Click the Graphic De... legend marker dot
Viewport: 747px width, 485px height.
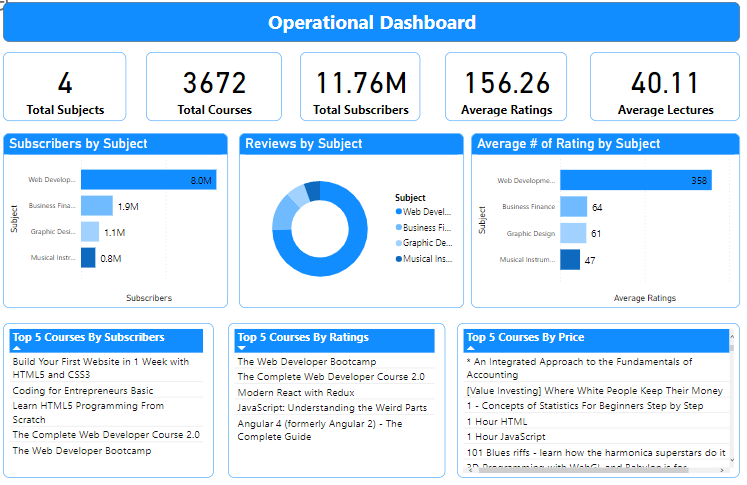pyautogui.click(x=398, y=243)
